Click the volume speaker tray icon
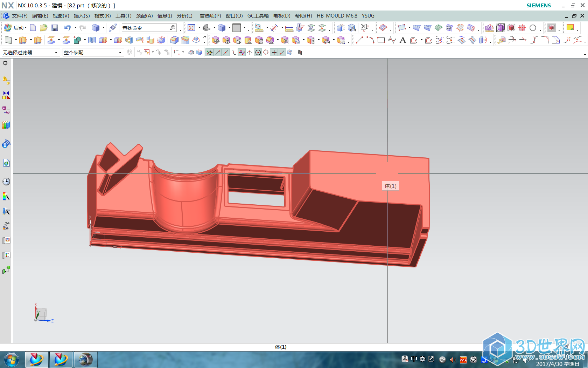The image size is (588, 368). (453, 360)
